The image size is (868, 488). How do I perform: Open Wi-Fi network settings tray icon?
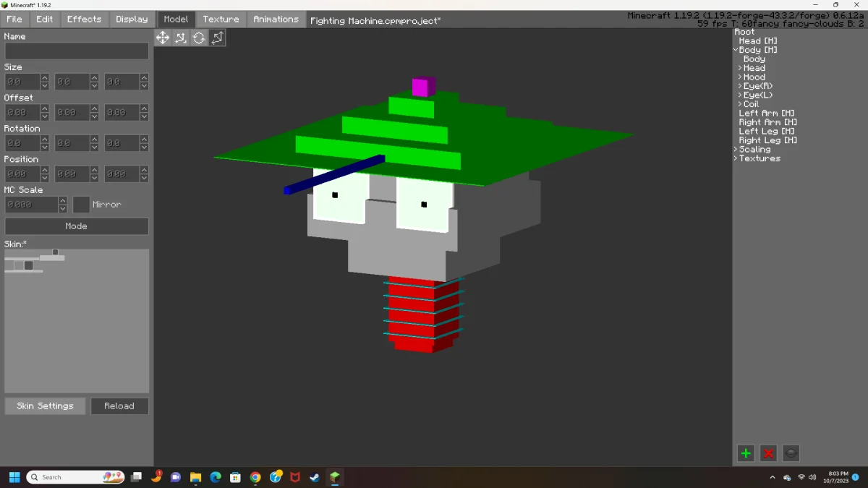[x=801, y=477]
